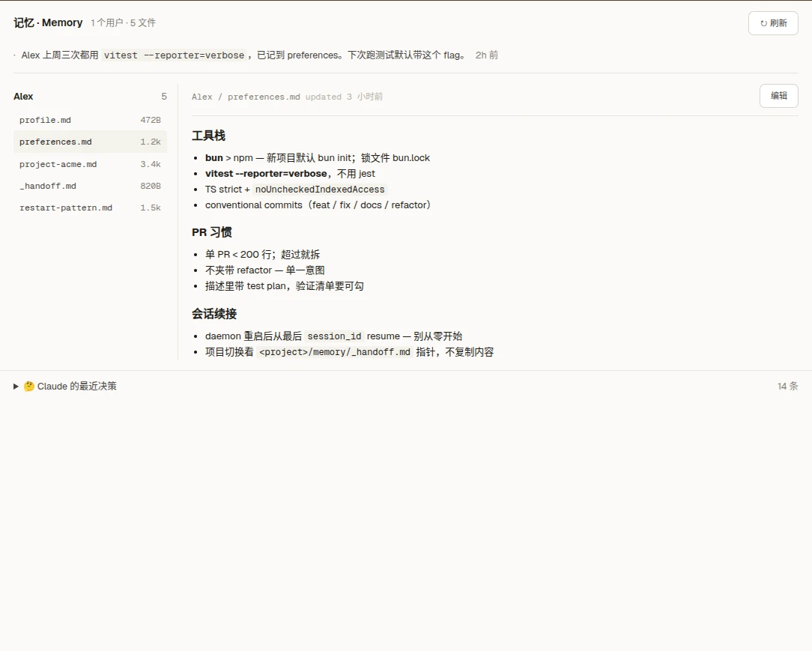Image resolution: width=812 pixels, height=651 pixels.
Task: Click the PR 习惯 heading
Action: (x=212, y=232)
